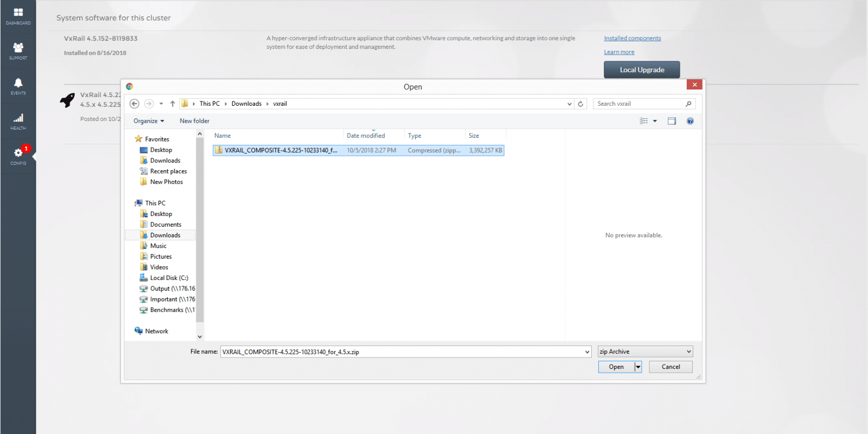Select Favorites in navigation pane
Image resolution: width=868 pixels, height=434 pixels.
152,139
